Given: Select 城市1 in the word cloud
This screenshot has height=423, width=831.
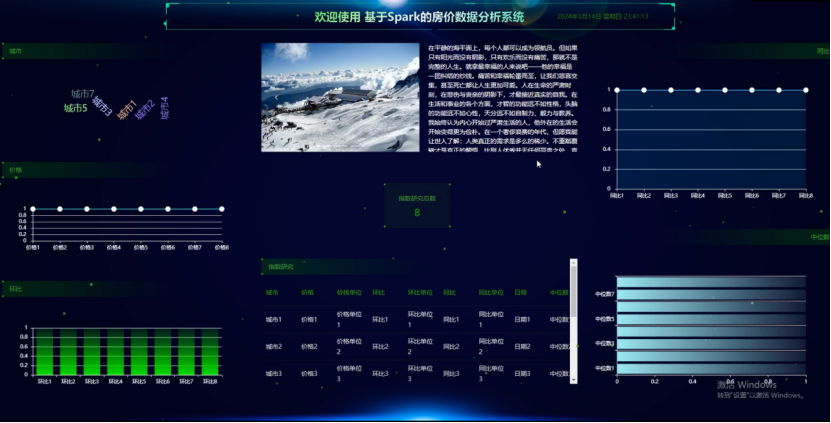Looking at the screenshot, I should tap(127, 110).
